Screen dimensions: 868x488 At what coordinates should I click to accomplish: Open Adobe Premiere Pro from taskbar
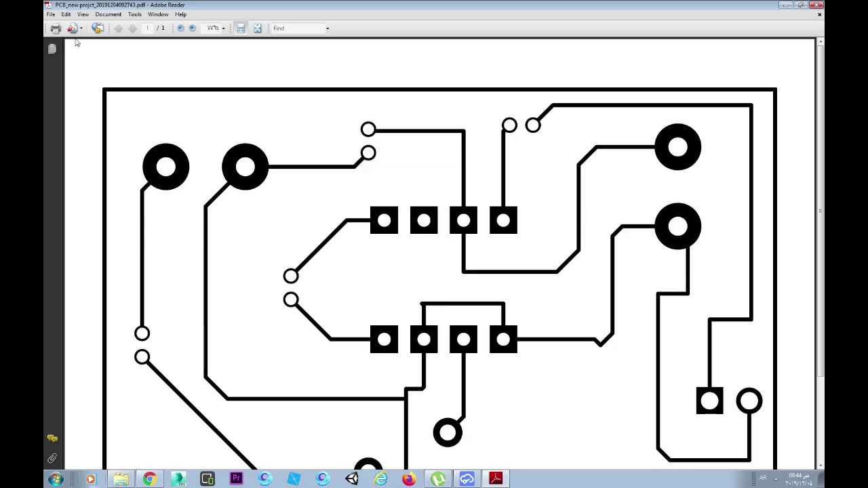(236, 479)
